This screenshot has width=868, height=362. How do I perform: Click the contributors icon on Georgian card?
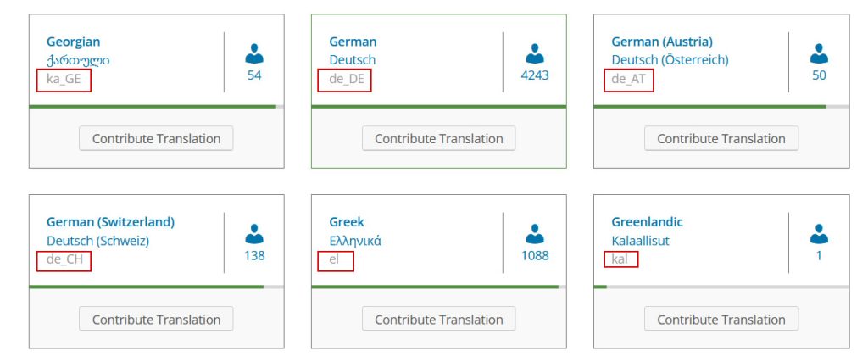pos(254,53)
